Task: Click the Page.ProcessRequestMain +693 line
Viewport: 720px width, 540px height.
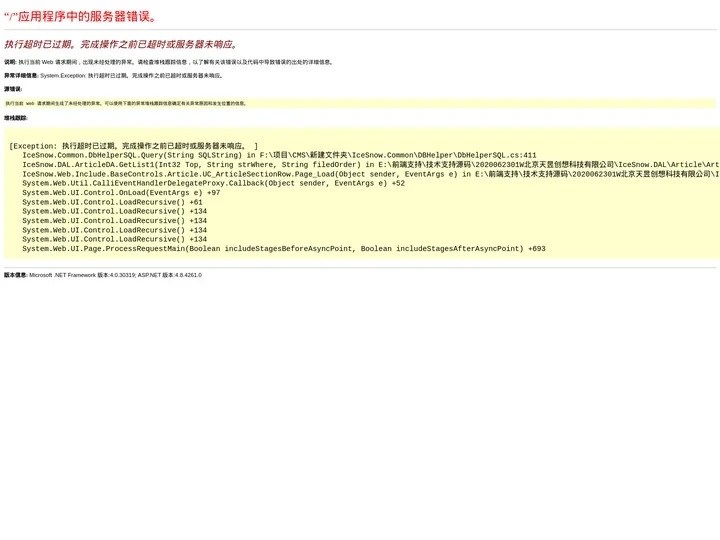Action: click(284, 248)
